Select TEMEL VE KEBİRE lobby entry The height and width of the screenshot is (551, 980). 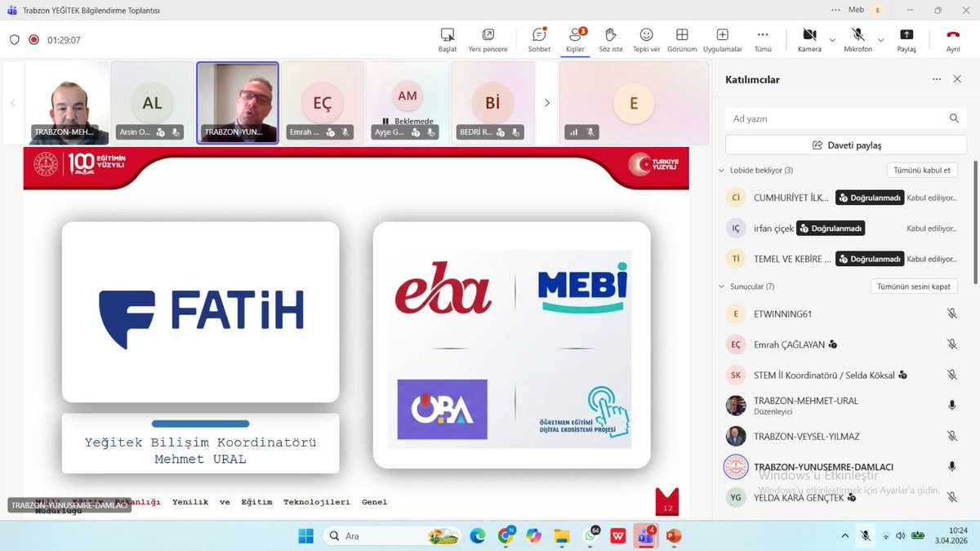pos(841,259)
